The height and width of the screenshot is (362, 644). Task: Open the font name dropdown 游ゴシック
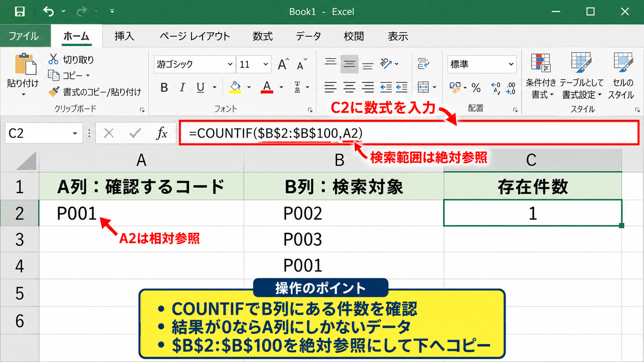pyautogui.click(x=230, y=64)
